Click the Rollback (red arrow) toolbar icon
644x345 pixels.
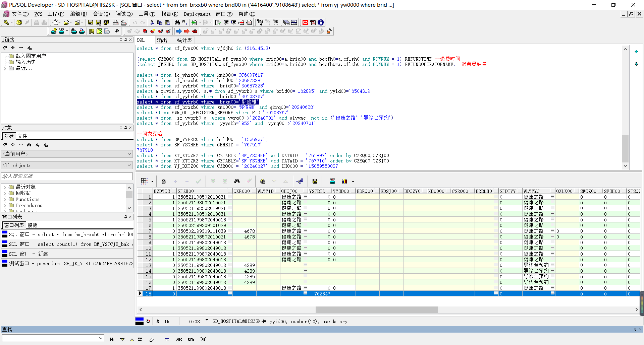(x=187, y=31)
